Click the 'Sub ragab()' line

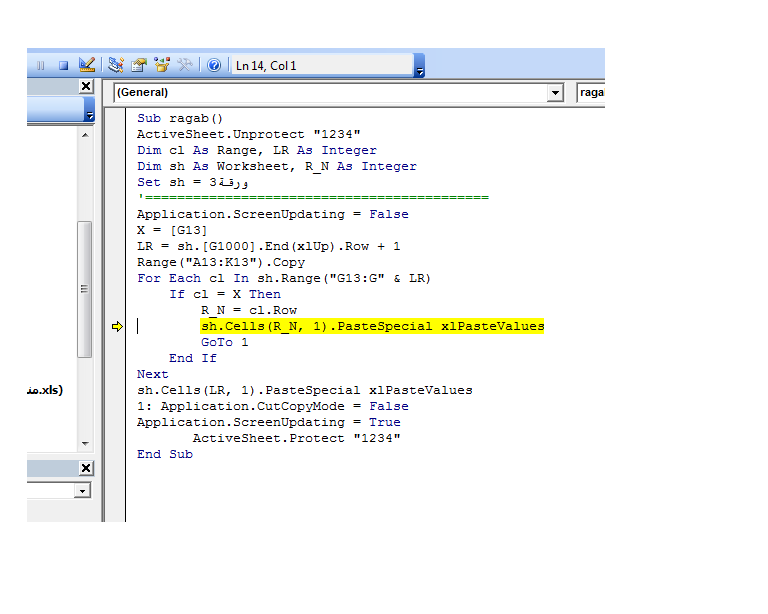pos(180,118)
